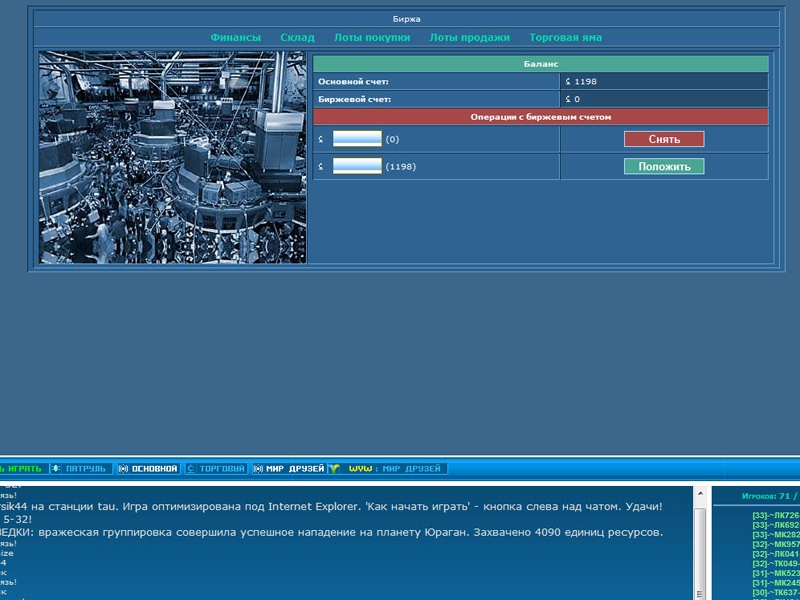Click the chat message about планету Ураган
Image resolution: width=800 pixels, height=600 pixels.
(x=332, y=532)
